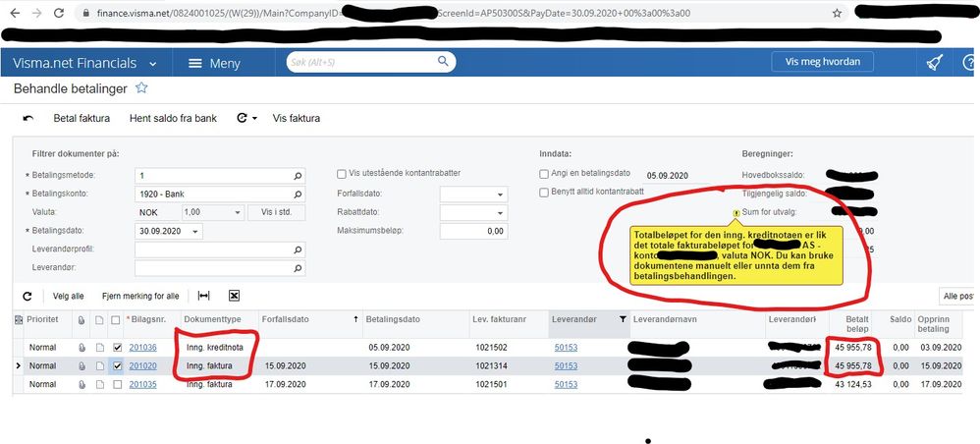This screenshot has width=980, height=444.
Task: Enable Angi en betalingsdato checkbox
Action: tap(544, 174)
